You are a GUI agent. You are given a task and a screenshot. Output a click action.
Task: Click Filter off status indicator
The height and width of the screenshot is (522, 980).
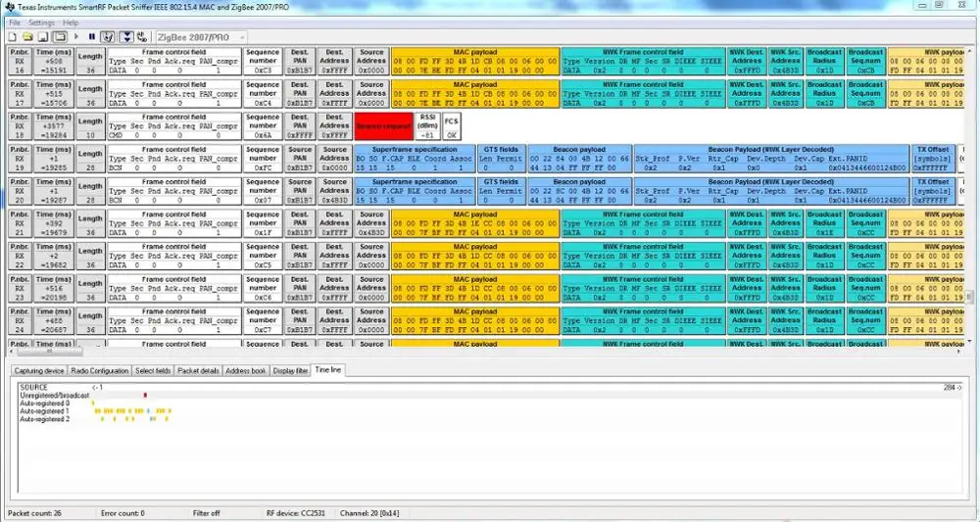click(206, 513)
